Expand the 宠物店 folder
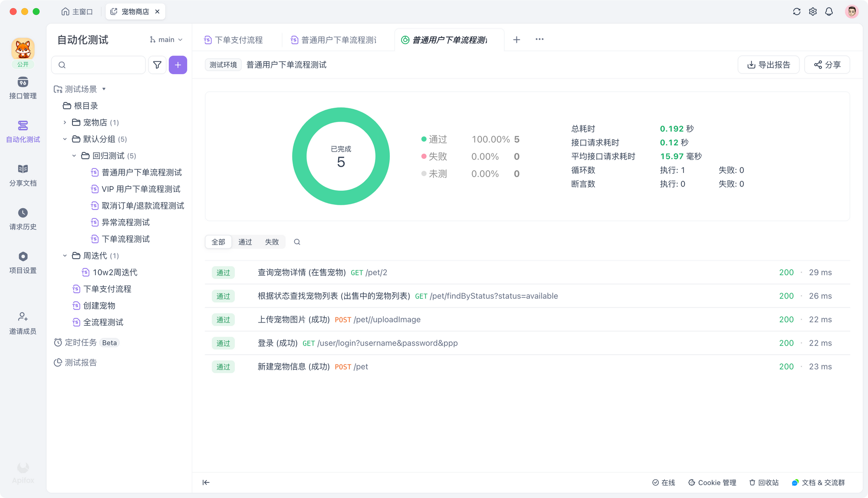The image size is (868, 498). [x=64, y=122]
